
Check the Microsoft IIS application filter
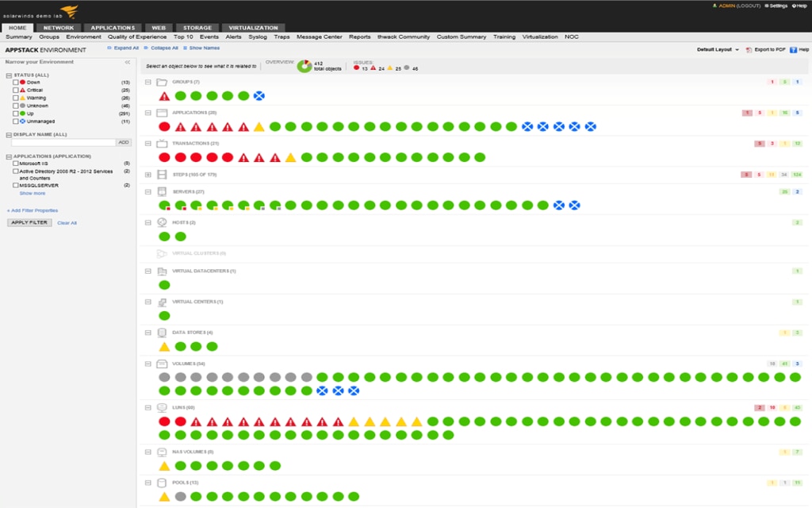tap(14, 163)
